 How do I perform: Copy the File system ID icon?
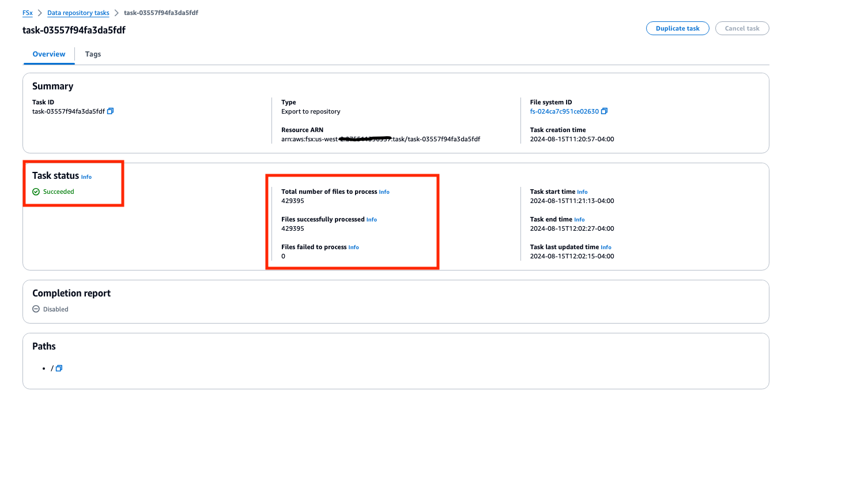[x=604, y=111]
